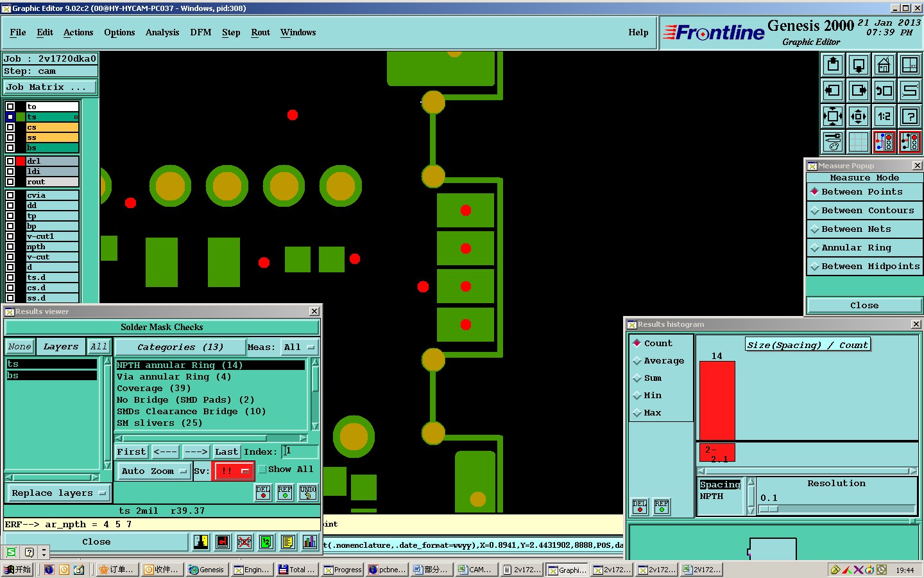Click the red shape screen icon in Results viewer
The height and width of the screenshot is (578, 924).
223,542
